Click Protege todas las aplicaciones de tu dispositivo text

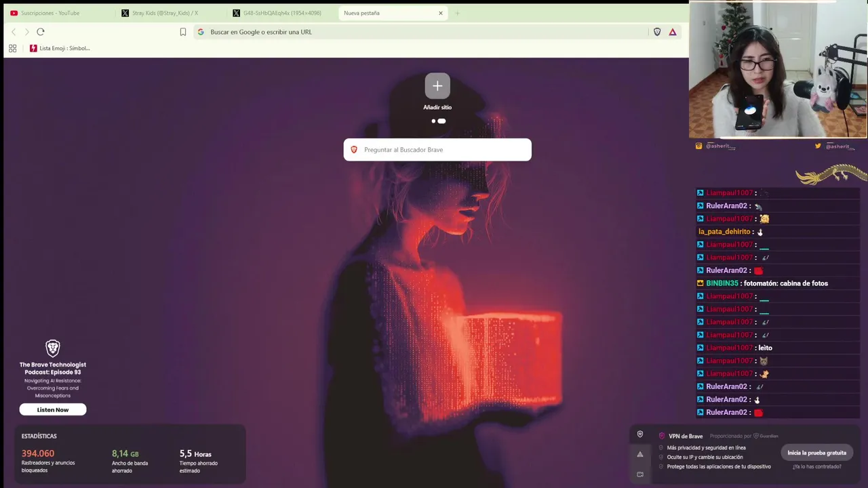(719, 466)
